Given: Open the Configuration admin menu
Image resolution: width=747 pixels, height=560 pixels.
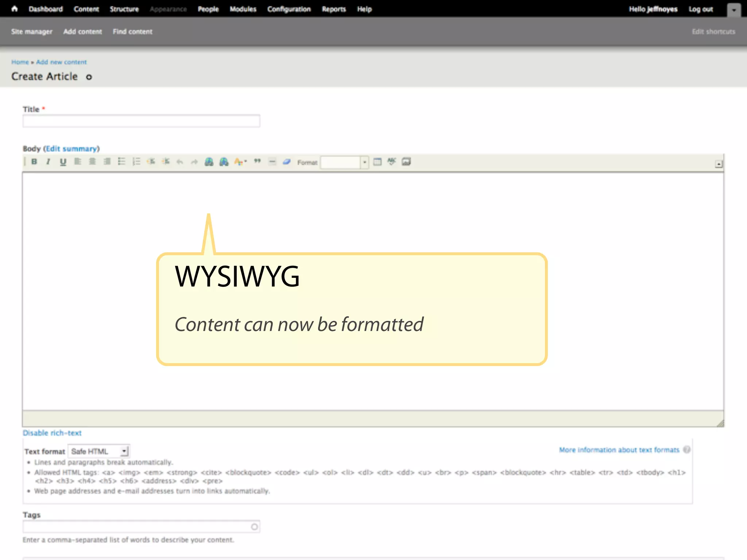Looking at the screenshot, I should [x=289, y=9].
